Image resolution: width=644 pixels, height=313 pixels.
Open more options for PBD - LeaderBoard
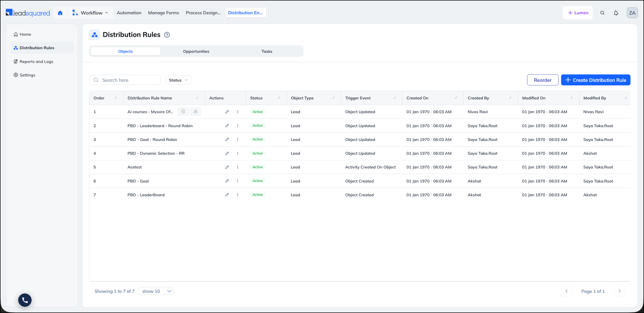point(238,195)
